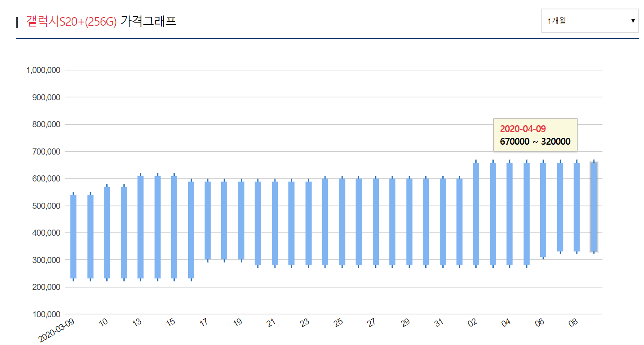Click the 600,000 y-axis label
This screenshot has height=345, width=644.
coord(46,179)
